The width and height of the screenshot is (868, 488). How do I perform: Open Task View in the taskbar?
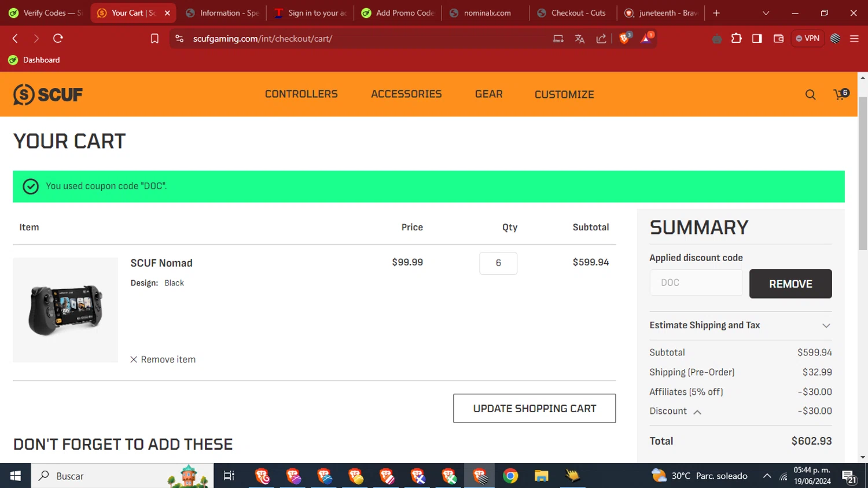click(229, 476)
